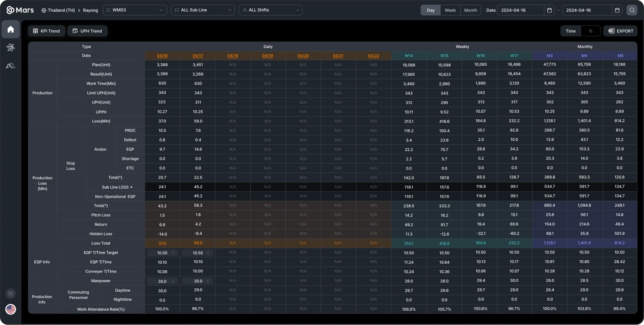Select the Day period toggle

coord(431,10)
